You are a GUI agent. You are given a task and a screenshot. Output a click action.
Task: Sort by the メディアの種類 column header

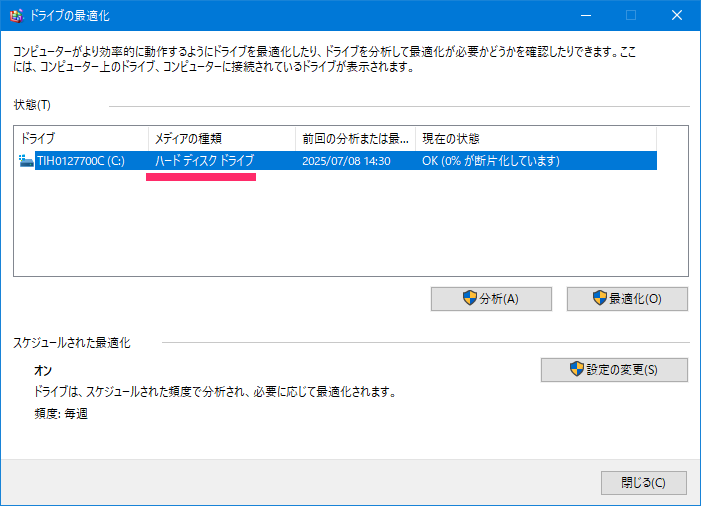point(222,139)
